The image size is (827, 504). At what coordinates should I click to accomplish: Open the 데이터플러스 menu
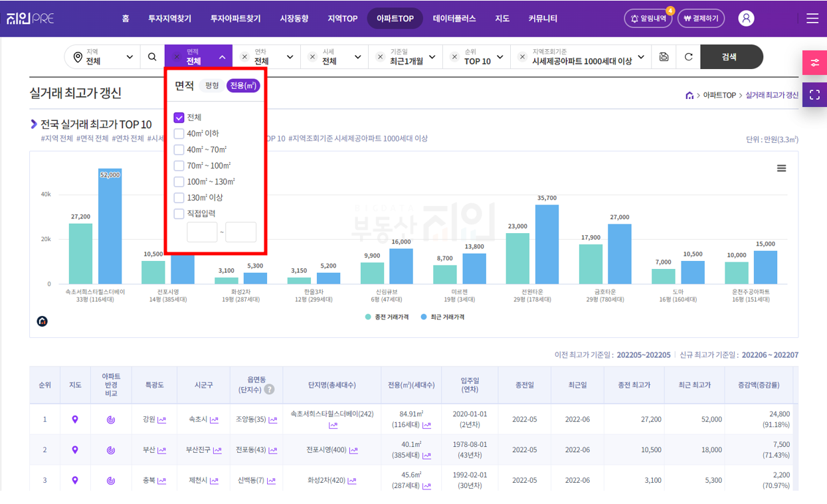pos(454,19)
